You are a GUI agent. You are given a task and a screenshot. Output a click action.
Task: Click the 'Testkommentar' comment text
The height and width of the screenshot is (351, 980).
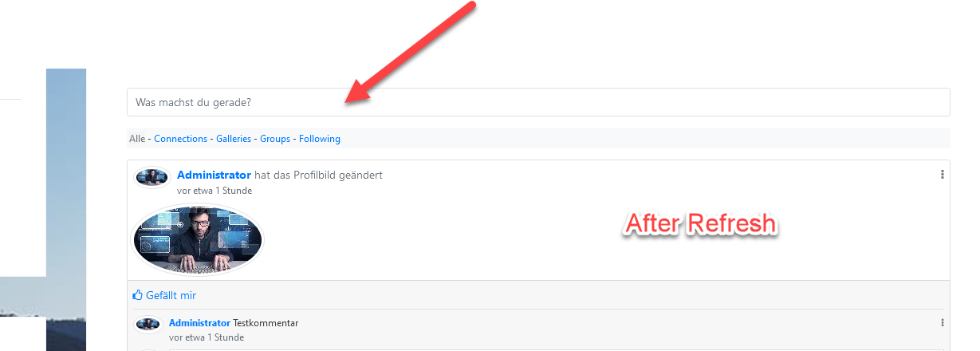click(266, 323)
